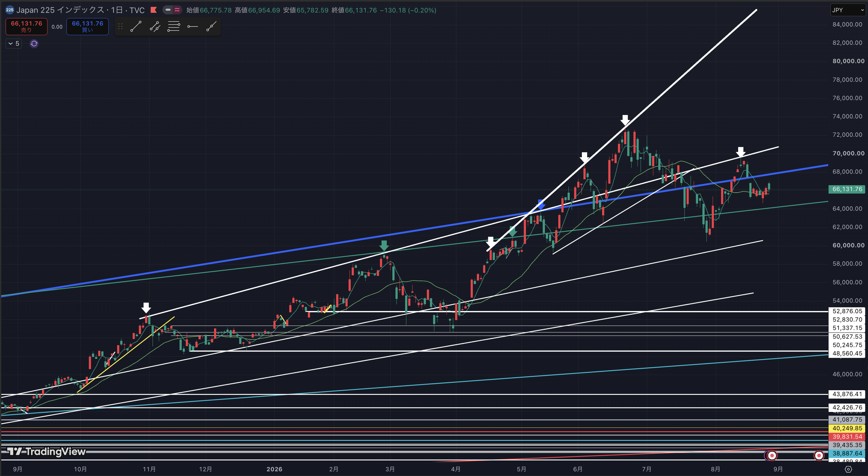Click the pink approximate-equals icon in the legend
The height and width of the screenshot is (476, 868).
[177, 10]
